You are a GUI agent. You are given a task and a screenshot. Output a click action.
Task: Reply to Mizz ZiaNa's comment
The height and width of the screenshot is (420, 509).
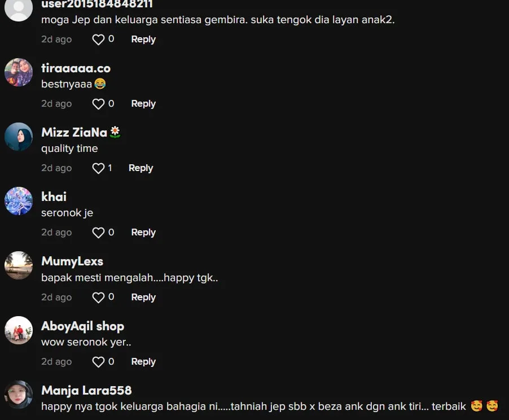tap(141, 168)
